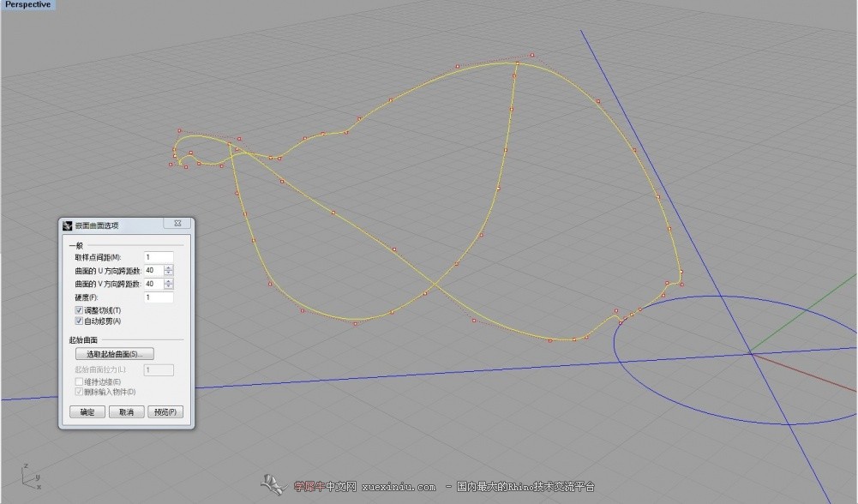Image resolution: width=858 pixels, height=504 pixels.
Task: Click the 硬度(F) label
Action: coord(86,297)
